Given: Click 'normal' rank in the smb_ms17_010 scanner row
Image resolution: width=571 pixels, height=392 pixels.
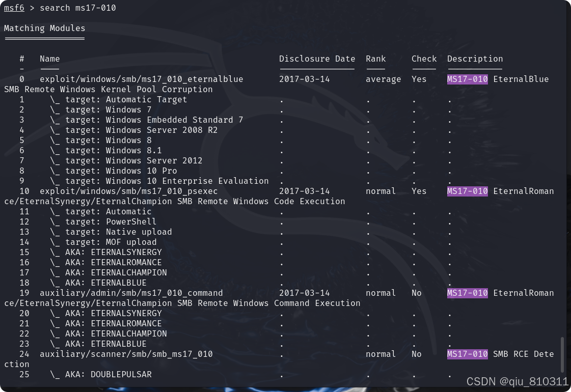Looking at the screenshot, I should coord(380,354).
